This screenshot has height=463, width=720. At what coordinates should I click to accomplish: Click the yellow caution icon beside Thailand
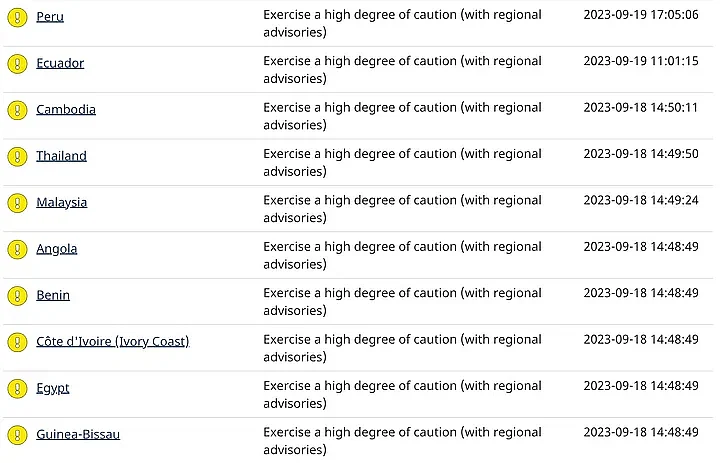pyautogui.click(x=17, y=157)
